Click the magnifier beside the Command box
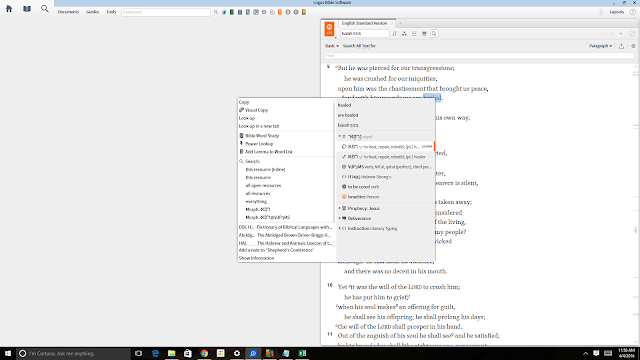 (x=216, y=12)
